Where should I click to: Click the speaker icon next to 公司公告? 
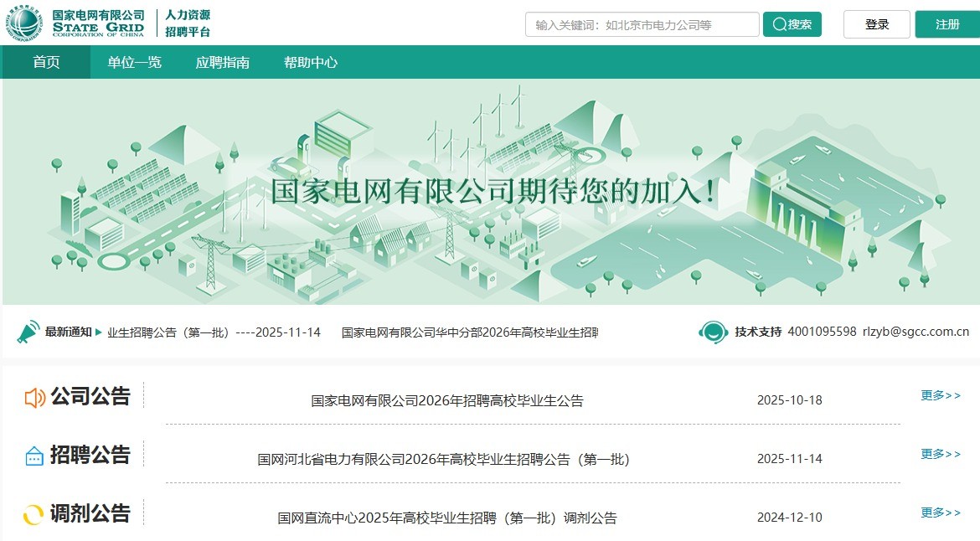point(34,397)
